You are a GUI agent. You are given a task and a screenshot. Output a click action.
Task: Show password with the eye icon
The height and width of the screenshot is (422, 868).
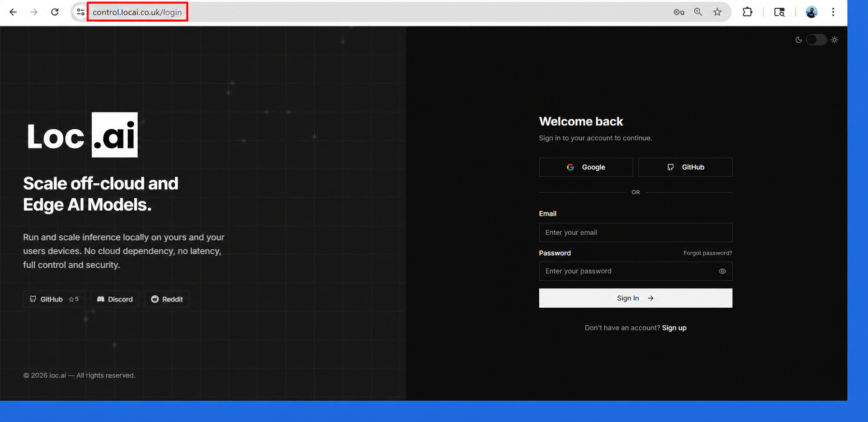[722, 271]
